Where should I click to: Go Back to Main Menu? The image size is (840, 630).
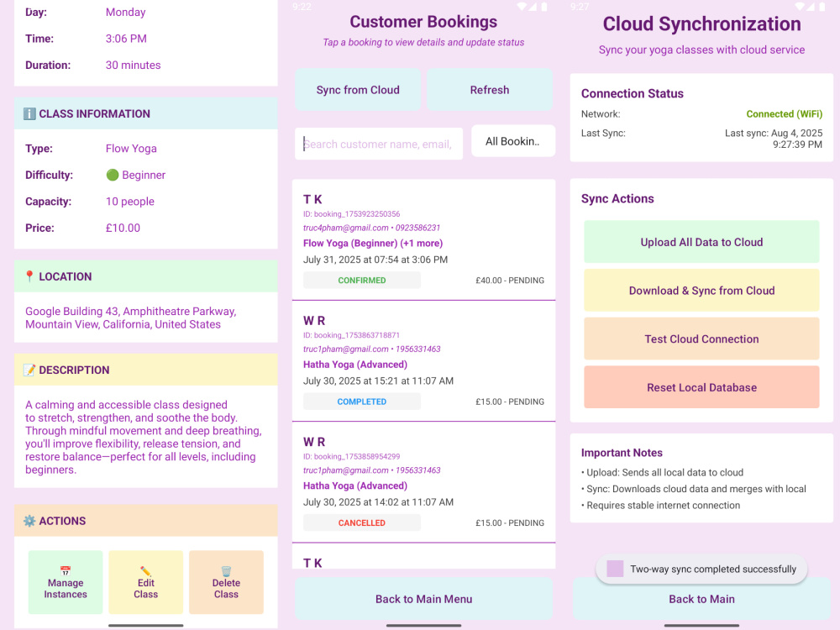(423, 599)
